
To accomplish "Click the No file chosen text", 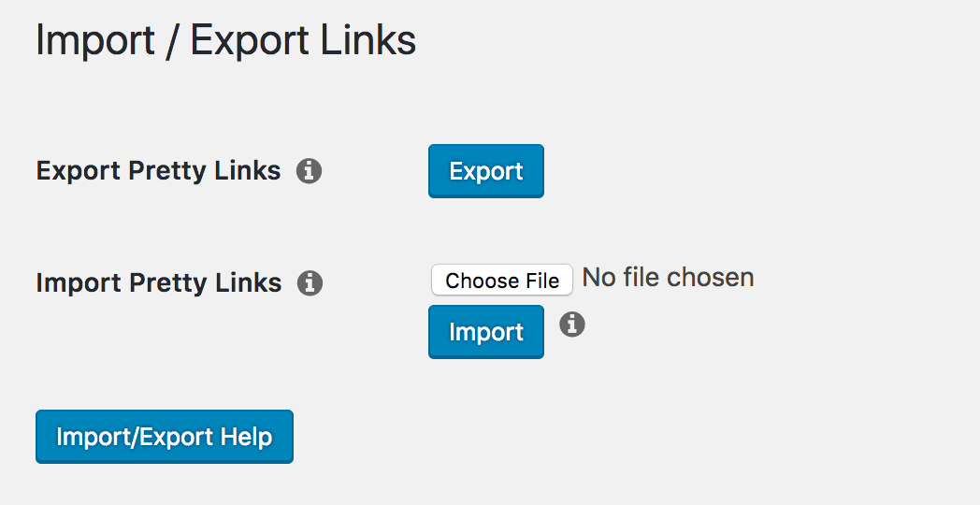I will pos(668,278).
